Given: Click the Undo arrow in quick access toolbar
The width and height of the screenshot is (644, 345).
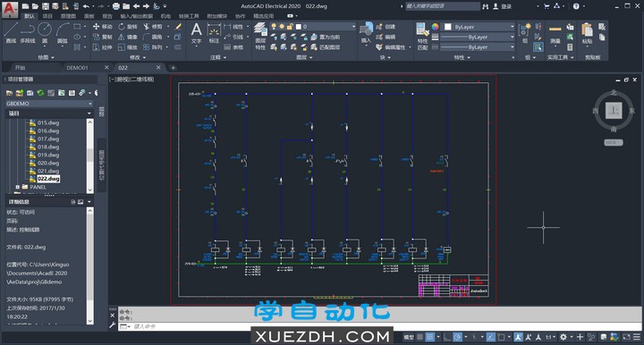Looking at the screenshot, I should click(86, 6).
